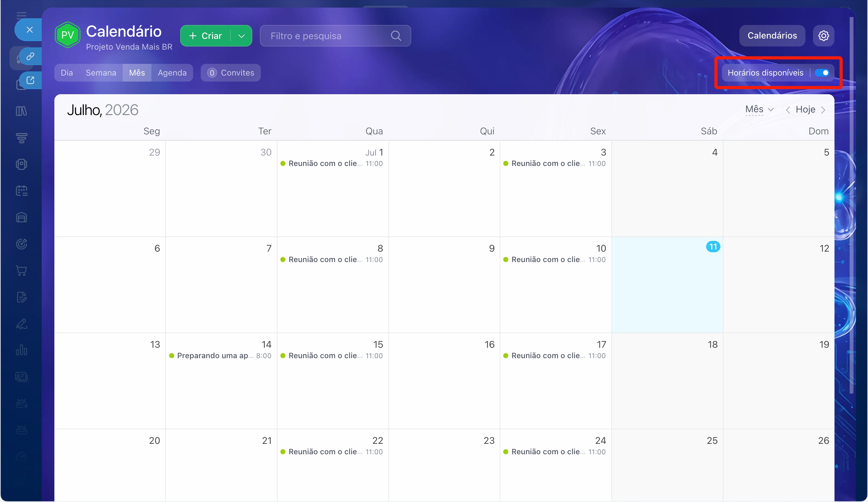Open Reunião com o cliente on July 24
The height and width of the screenshot is (502, 868).
[x=554, y=452]
